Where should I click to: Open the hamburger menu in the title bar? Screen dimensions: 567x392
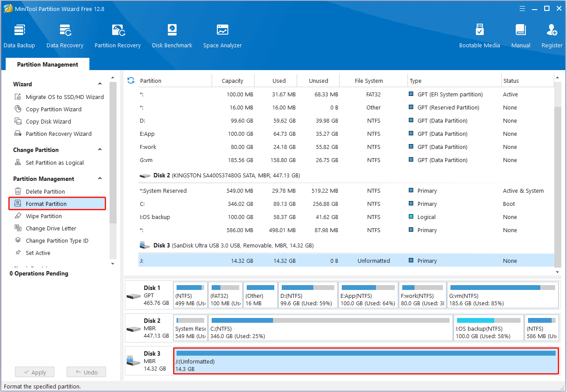click(x=522, y=8)
